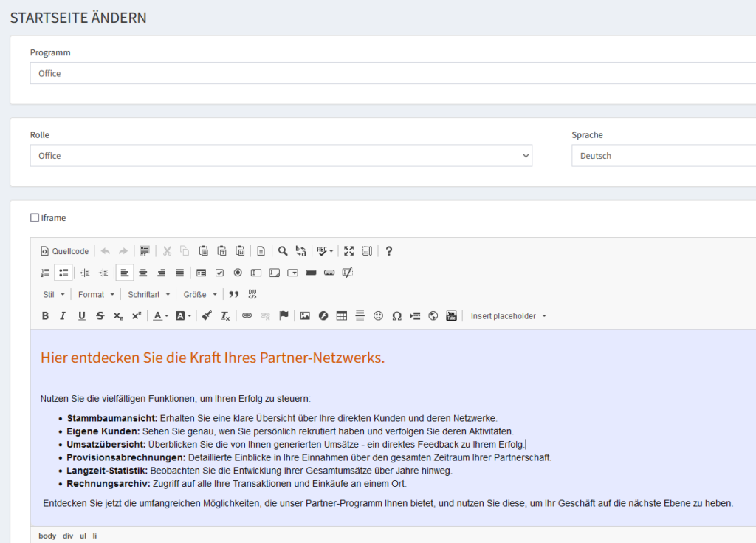
Task: Toggle left text alignment
Action: pos(125,273)
